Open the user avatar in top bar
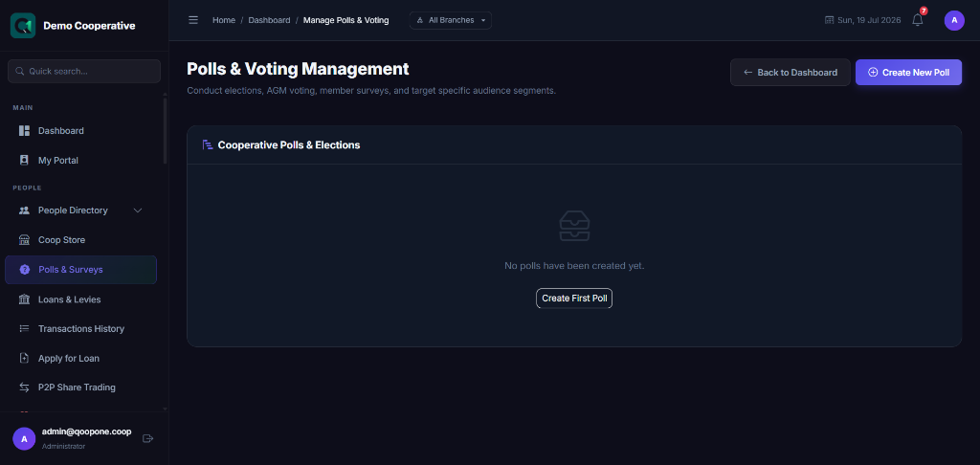Viewport: 980px width, 465px height. [954, 20]
